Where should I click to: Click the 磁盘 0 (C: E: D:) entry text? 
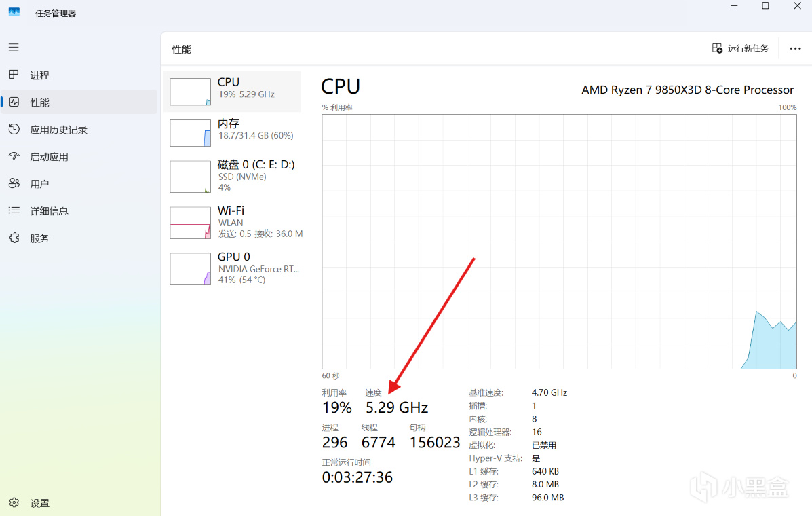256,176
